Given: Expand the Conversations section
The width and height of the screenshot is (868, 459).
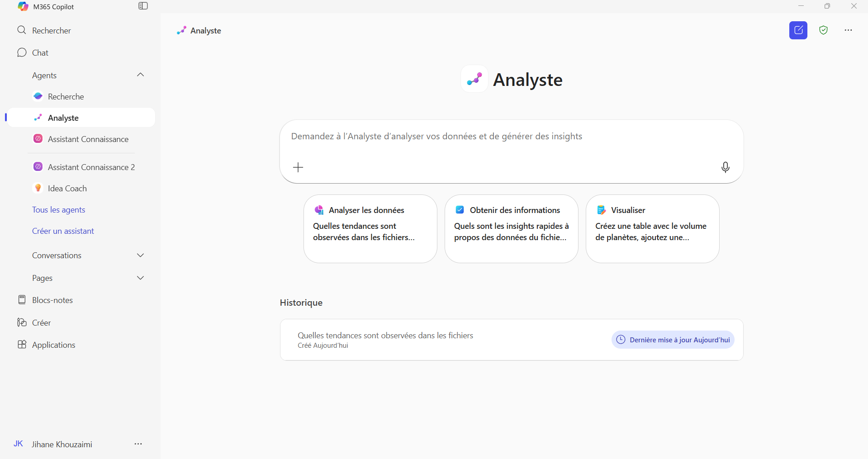Looking at the screenshot, I should coord(140,256).
